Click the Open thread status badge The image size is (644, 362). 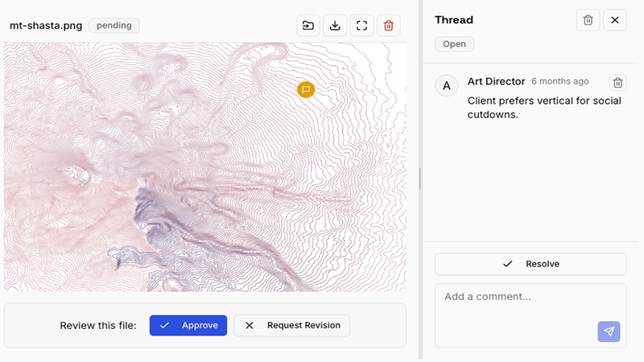tap(454, 44)
